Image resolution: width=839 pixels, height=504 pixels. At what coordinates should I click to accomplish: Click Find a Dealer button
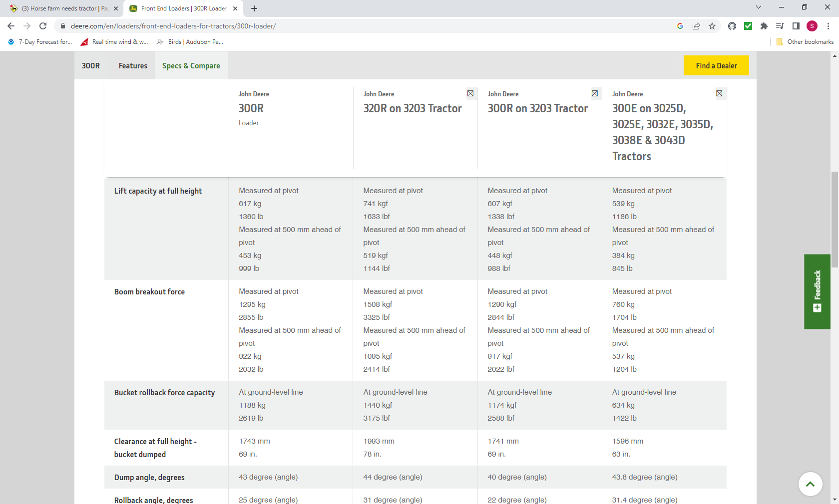pos(716,65)
